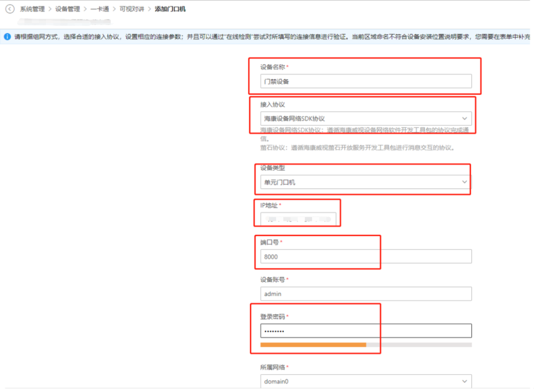Click the 端口号 field with 8000
The image size is (534, 392).
pyautogui.click(x=365, y=257)
